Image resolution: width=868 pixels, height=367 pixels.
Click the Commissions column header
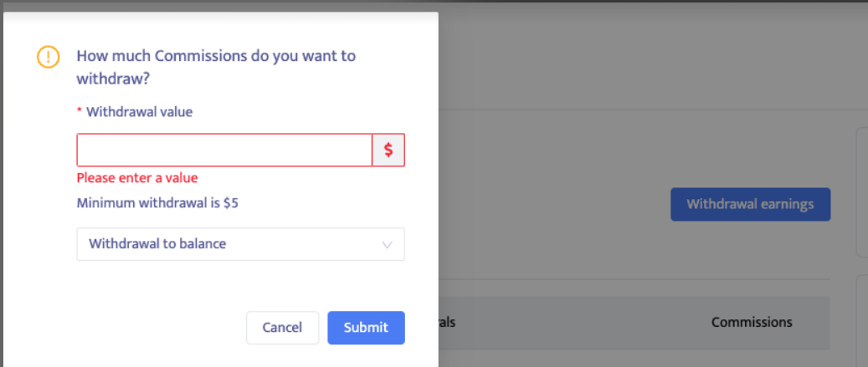tap(752, 322)
